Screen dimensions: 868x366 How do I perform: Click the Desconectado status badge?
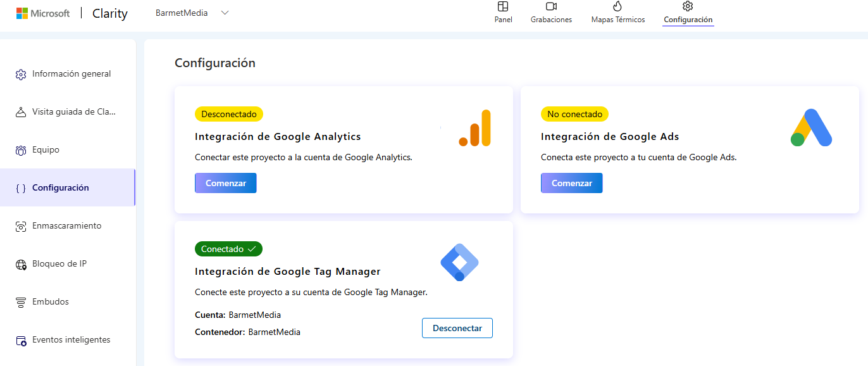pyautogui.click(x=229, y=114)
